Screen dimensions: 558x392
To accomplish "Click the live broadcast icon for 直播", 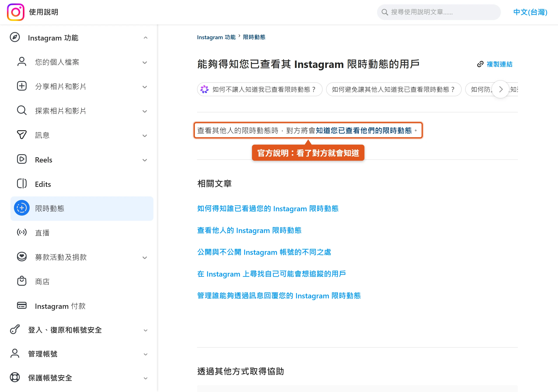I will pos(22,232).
